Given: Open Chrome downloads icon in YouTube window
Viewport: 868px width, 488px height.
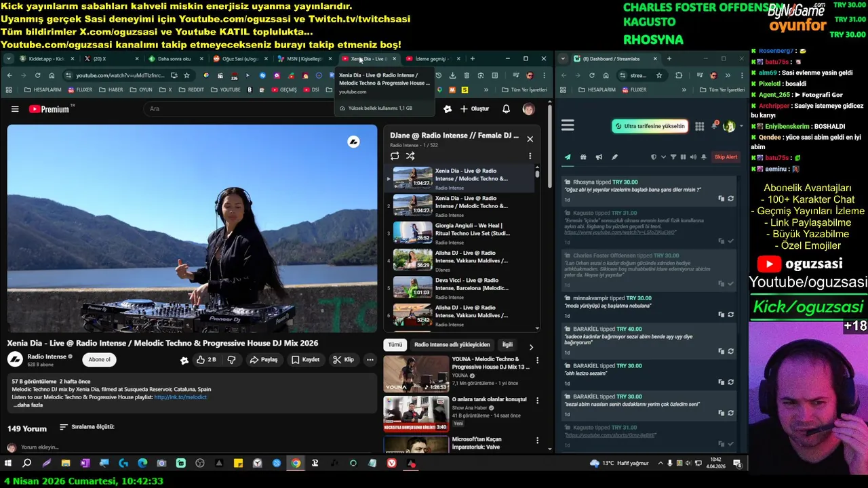Looking at the screenshot, I should coord(452,75).
